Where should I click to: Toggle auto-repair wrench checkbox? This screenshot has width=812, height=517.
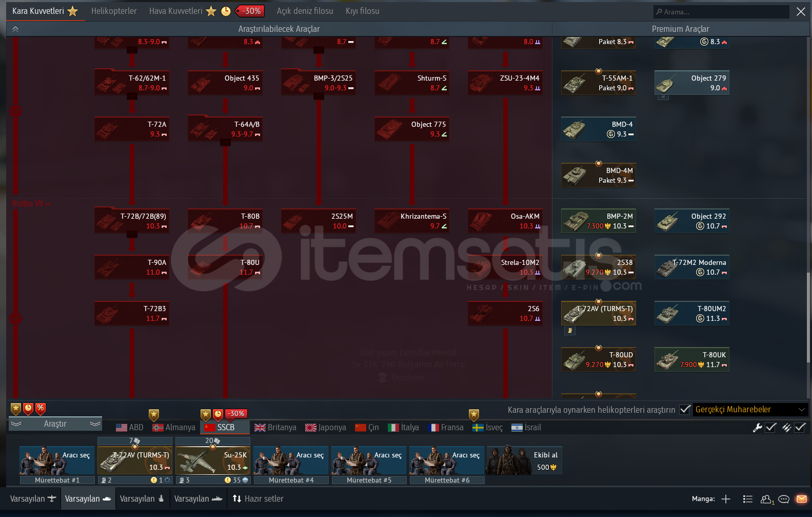770,427
